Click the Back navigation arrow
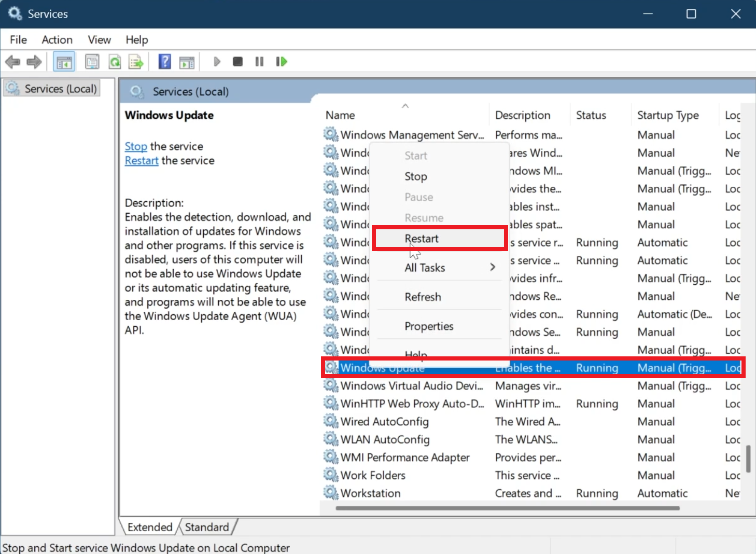Screen dimensions: 756x554 point(12,61)
